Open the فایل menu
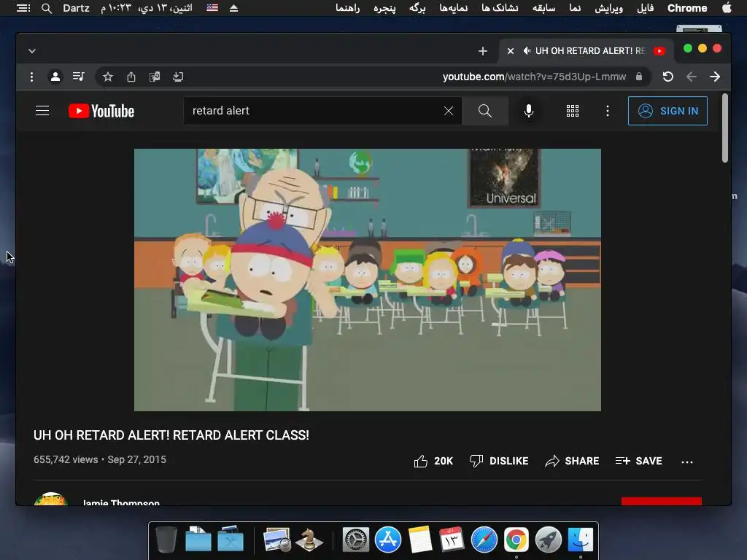This screenshot has width=747, height=560. (645, 8)
